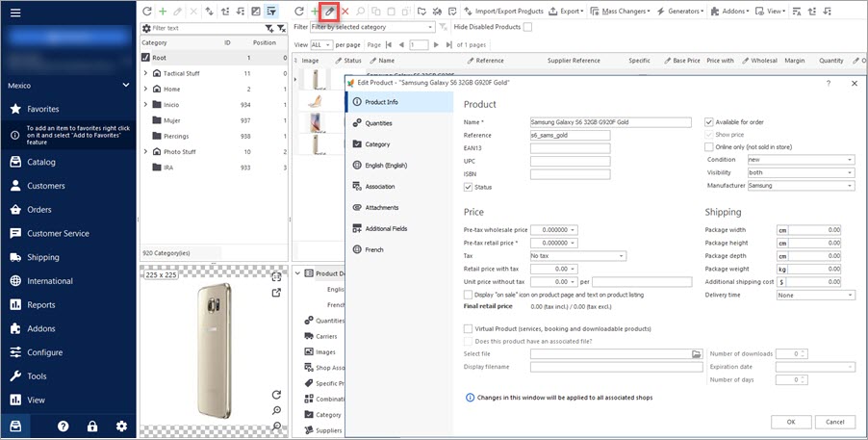Select the Piercings category row
This screenshot has height=440, width=868.
(214, 136)
